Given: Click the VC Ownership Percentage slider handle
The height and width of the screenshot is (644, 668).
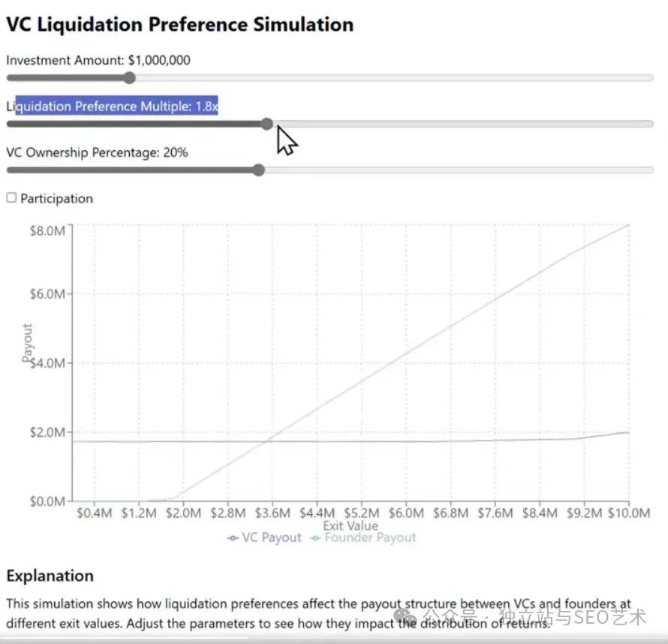Looking at the screenshot, I should pos(259,170).
